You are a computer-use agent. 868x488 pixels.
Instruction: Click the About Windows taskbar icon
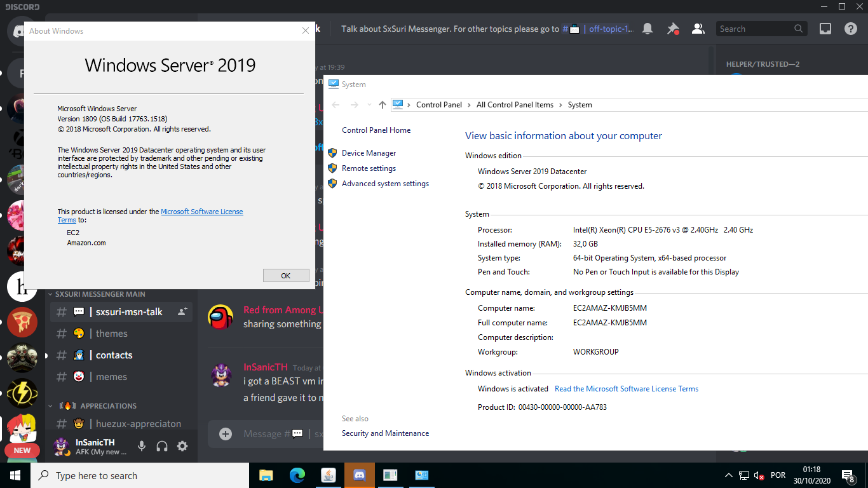click(x=390, y=475)
